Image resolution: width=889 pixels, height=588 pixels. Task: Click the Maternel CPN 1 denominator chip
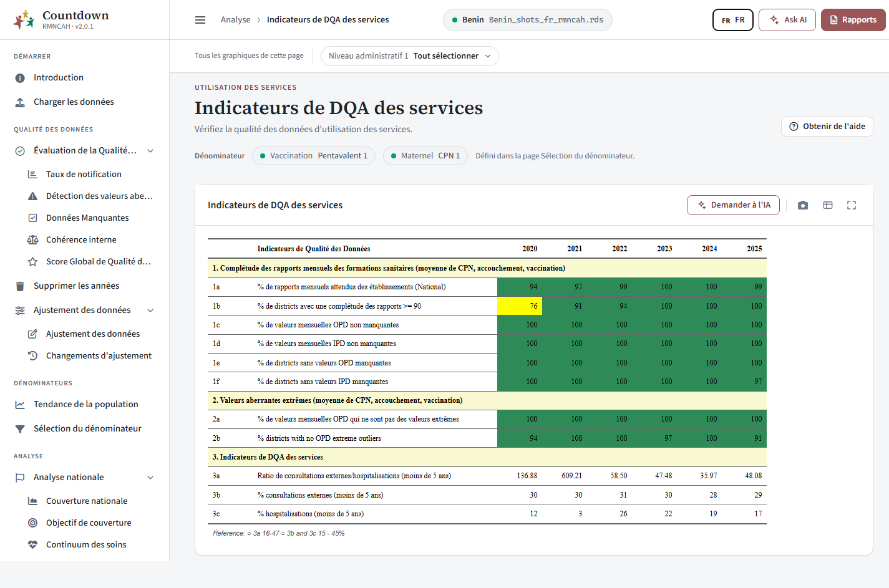(425, 156)
